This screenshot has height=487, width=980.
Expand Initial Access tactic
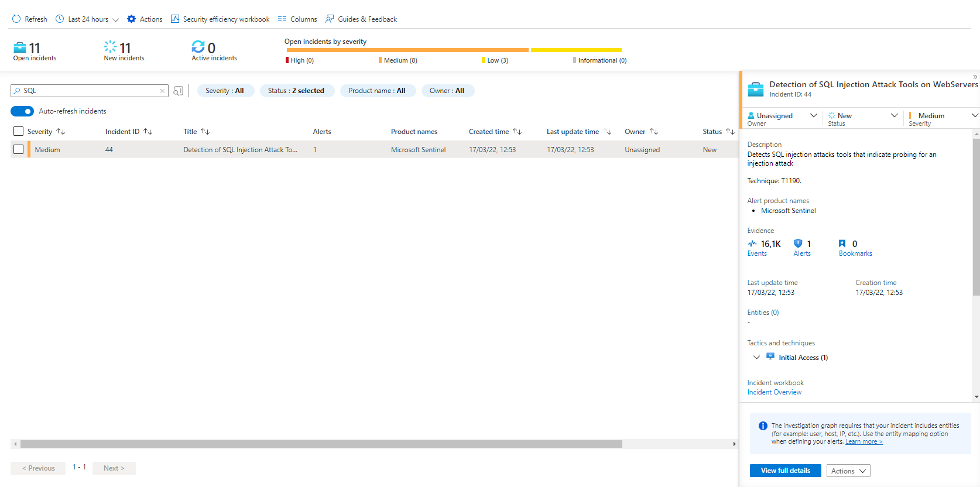pos(756,357)
